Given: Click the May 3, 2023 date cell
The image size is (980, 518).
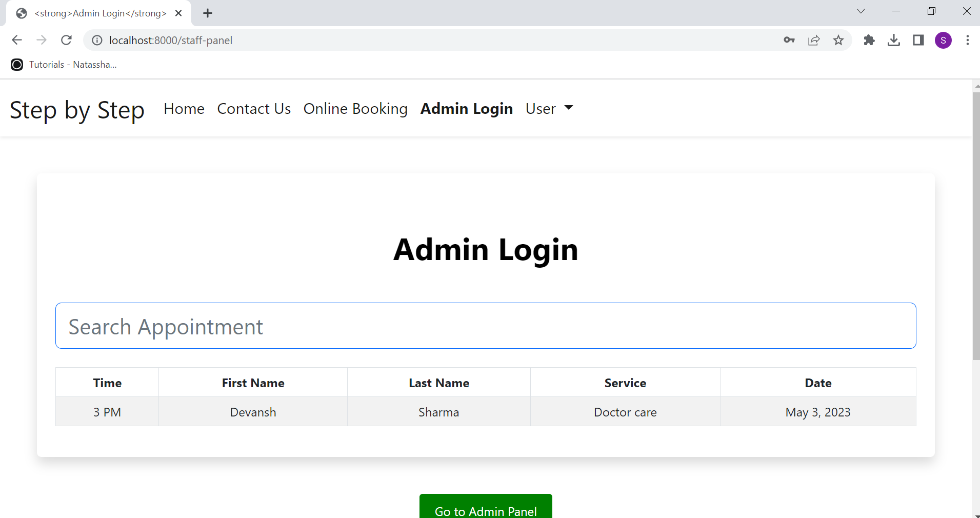Looking at the screenshot, I should point(818,412).
